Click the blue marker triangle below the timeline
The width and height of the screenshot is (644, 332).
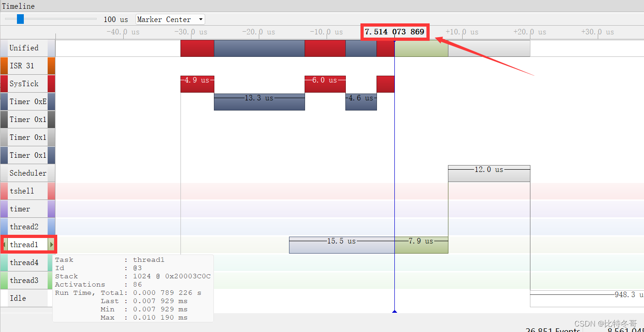(x=394, y=310)
